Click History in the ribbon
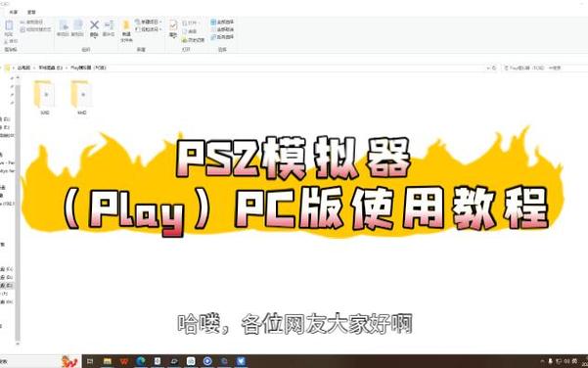The width and height of the screenshot is (588, 368). (x=194, y=40)
